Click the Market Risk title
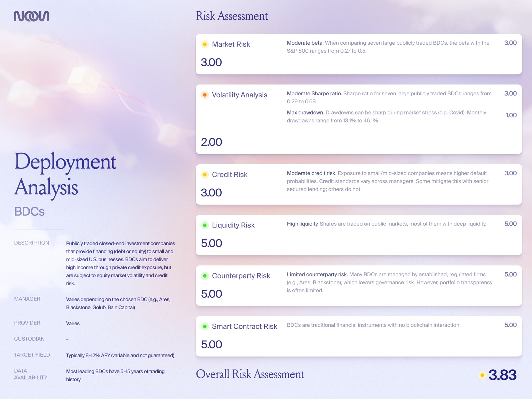The width and height of the screenshot is (532, 399). tap(231, 44)
